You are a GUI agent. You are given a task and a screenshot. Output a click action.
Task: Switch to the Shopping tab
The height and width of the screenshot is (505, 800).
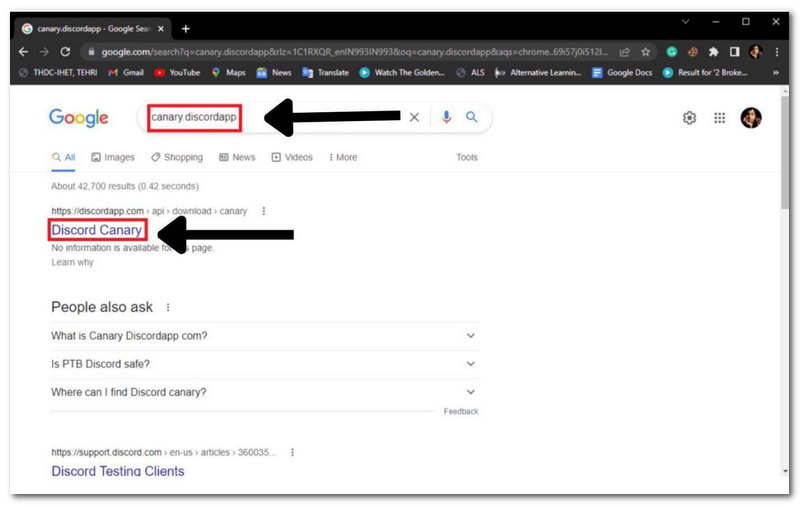pos(177,157)
